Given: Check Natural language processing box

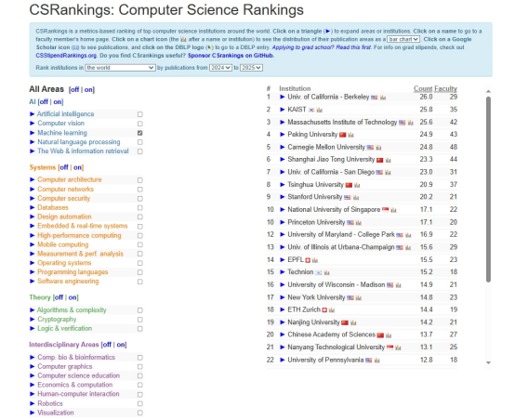Looking at the screenshot, I should (140, 142).
